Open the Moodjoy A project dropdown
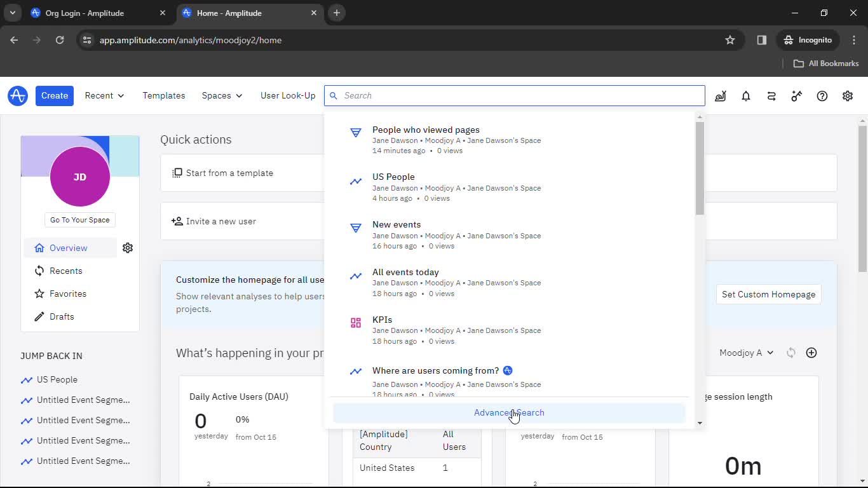Image resolution: width=868 pixels, height=488 pixels. coord(747,353)
